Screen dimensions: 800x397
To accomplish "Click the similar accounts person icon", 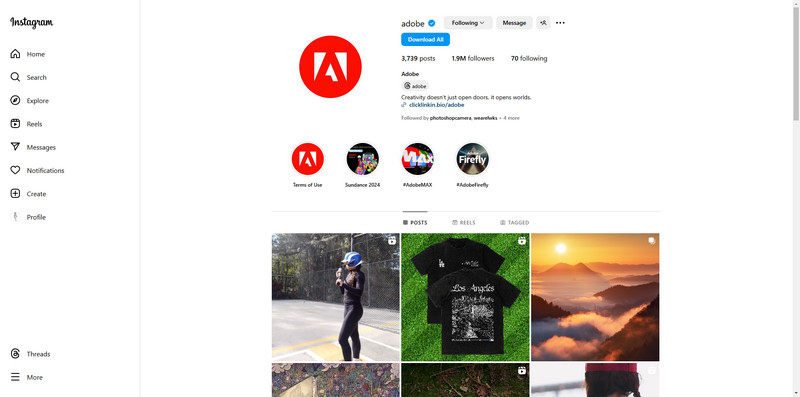I will pos(543,22).
